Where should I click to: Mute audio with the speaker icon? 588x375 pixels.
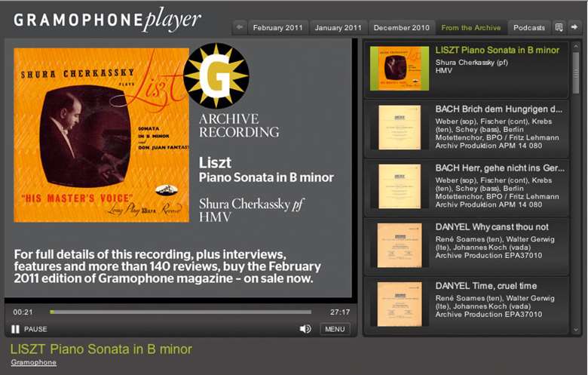tap(305, 329)
